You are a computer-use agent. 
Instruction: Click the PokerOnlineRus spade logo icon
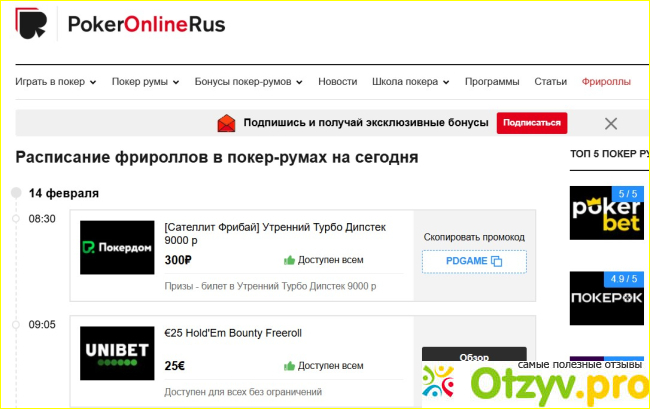pyautogui.click(x=31, y=24)
